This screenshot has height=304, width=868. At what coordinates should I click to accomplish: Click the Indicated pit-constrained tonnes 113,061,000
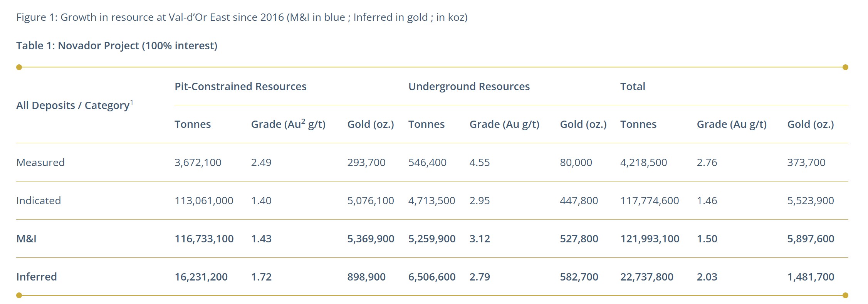click(x=204, y=201)
